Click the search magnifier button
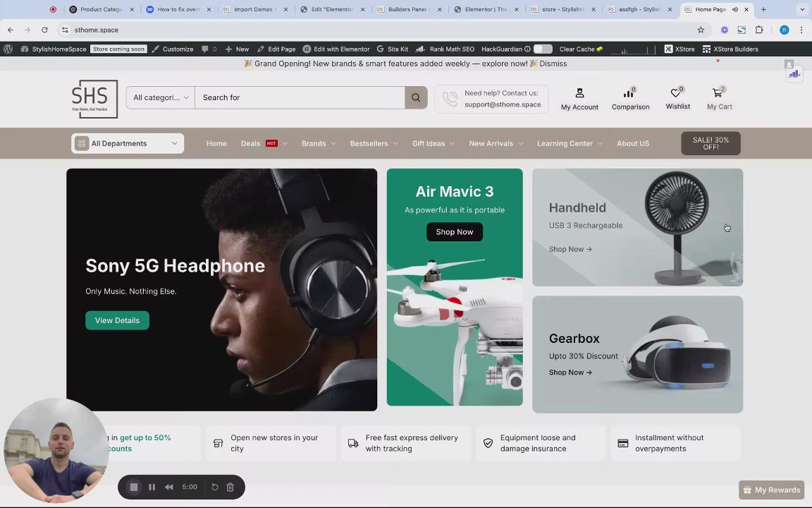Screen dimensions: 812x508 pyautogui.click(x=416, y=97)
